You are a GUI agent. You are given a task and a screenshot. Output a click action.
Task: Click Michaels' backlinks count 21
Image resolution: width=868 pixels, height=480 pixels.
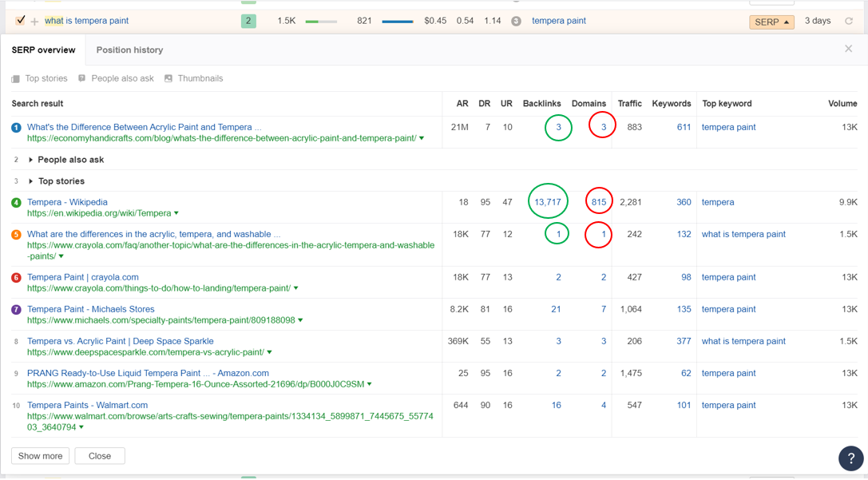pos(556,309)
